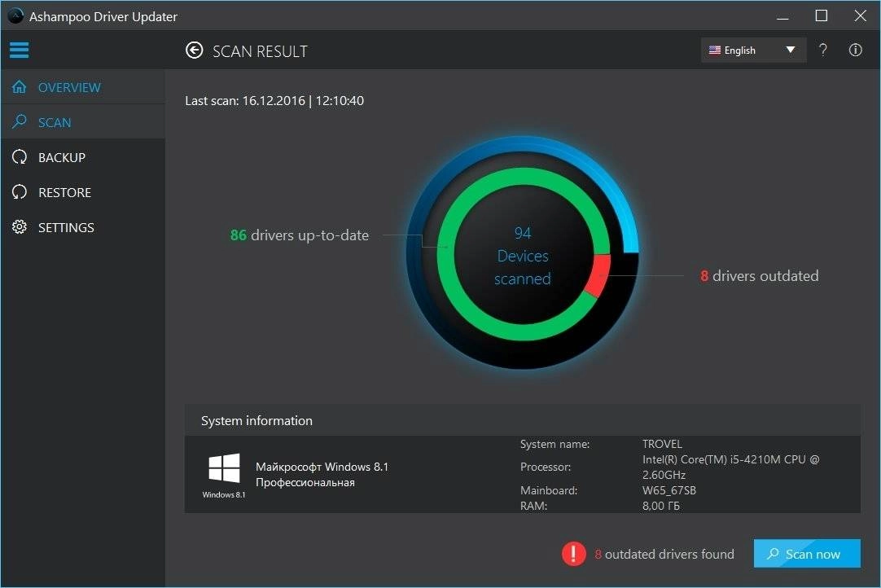Click the '8 drivers outdated' label

coord(759,276)
